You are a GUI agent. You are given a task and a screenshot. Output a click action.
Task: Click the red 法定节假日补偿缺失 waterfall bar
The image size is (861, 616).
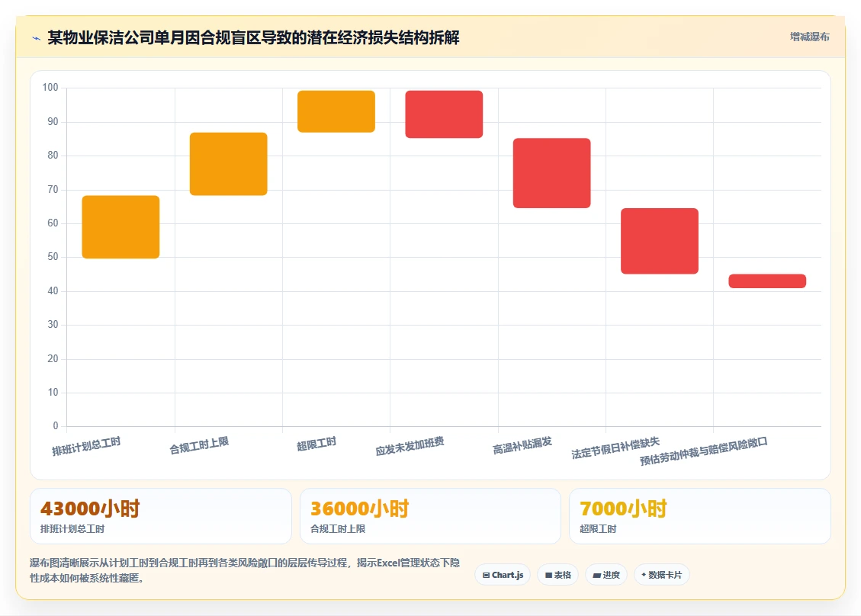tap(660, 241)
